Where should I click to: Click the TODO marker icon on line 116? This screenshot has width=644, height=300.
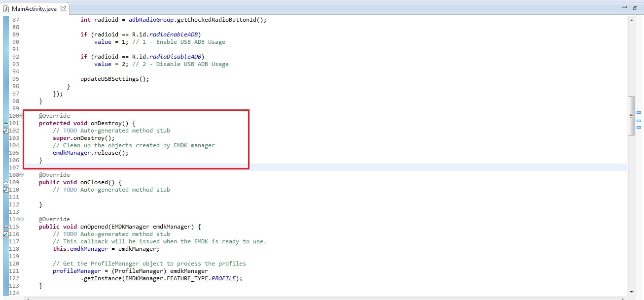click(5, 234)
